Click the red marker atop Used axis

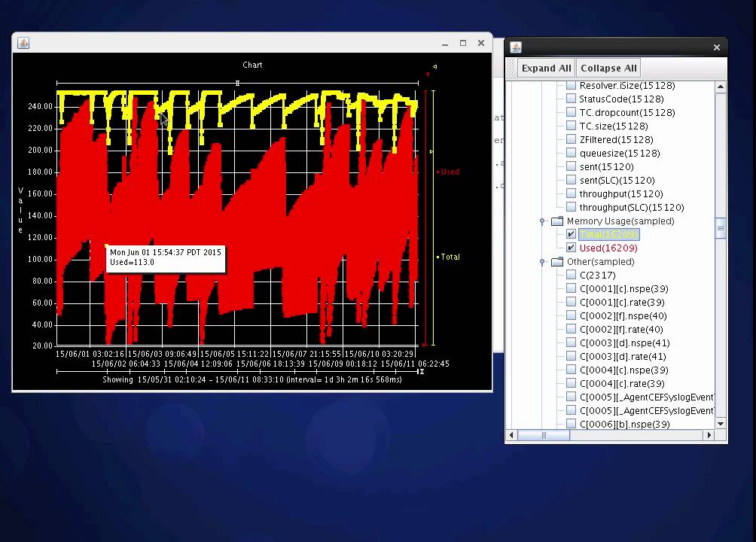427,75
